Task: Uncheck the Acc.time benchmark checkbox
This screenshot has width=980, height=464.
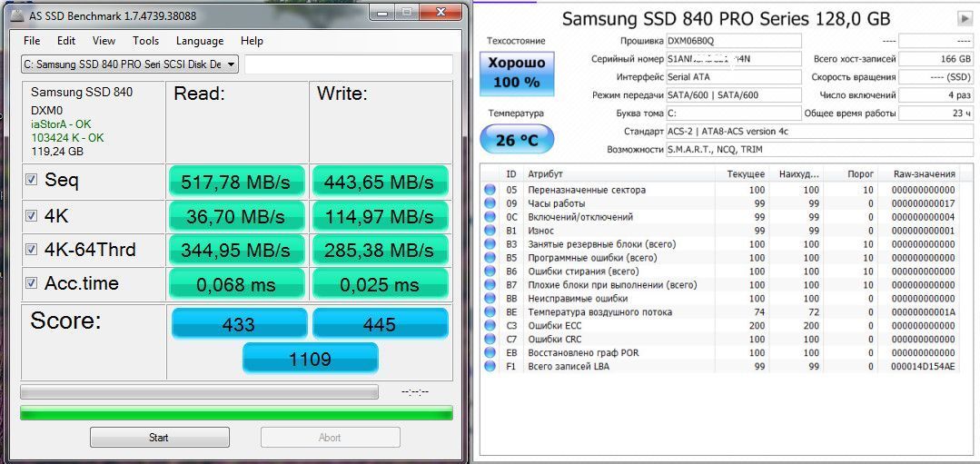Action: (x=31, y=283)
